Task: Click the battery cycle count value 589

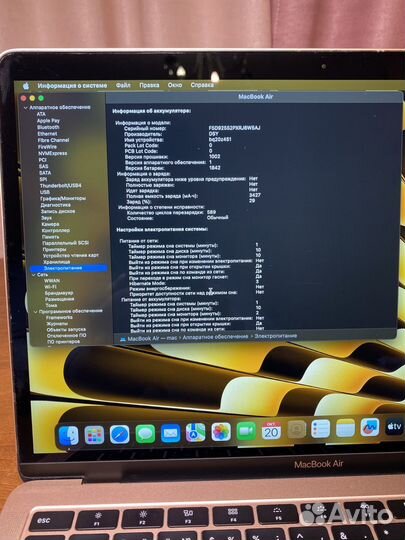Action: 211,212
